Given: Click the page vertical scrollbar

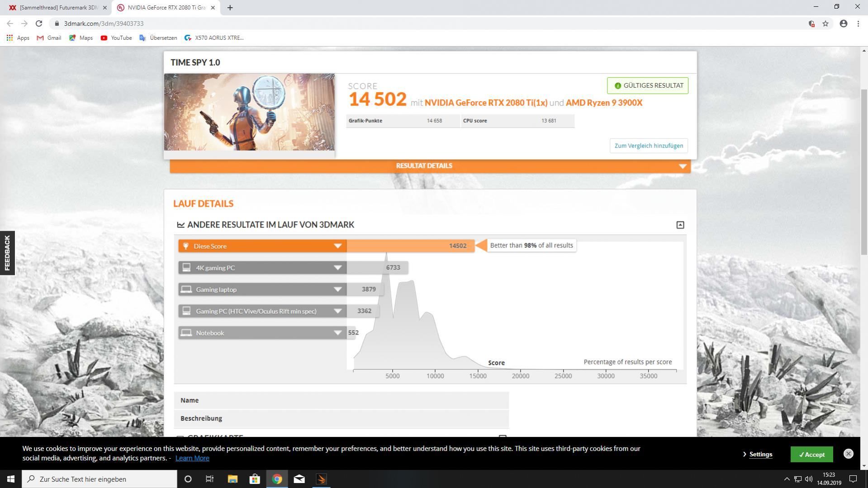Looking at the screenshot, I should [864, 172].
